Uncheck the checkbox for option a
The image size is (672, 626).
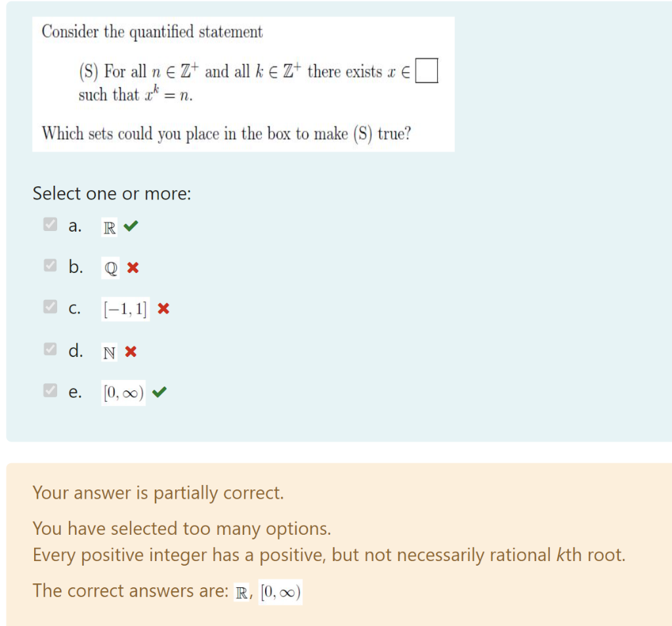tap(50, 224)
